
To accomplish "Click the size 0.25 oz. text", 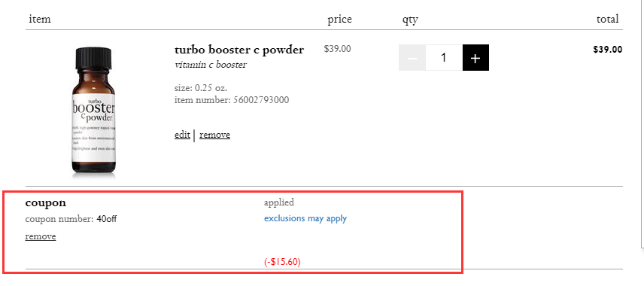I will 201,88.
